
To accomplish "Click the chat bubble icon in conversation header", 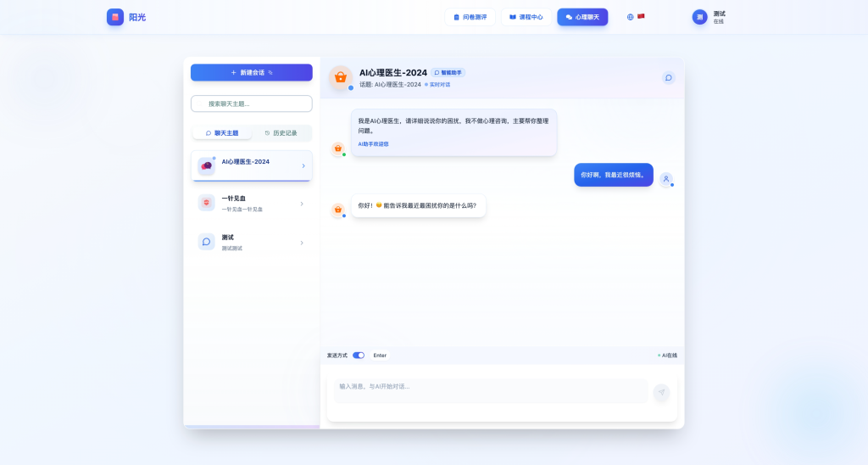I will tap(669, 77).
